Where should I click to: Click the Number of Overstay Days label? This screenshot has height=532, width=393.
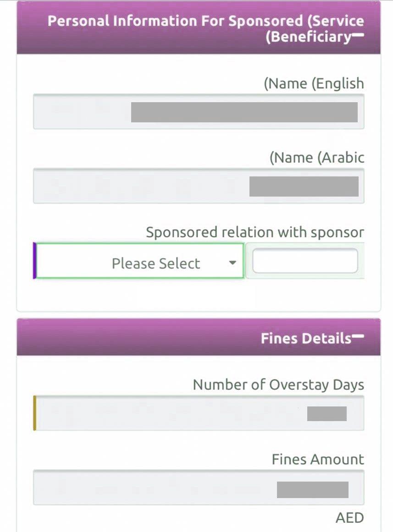[278, 385]
